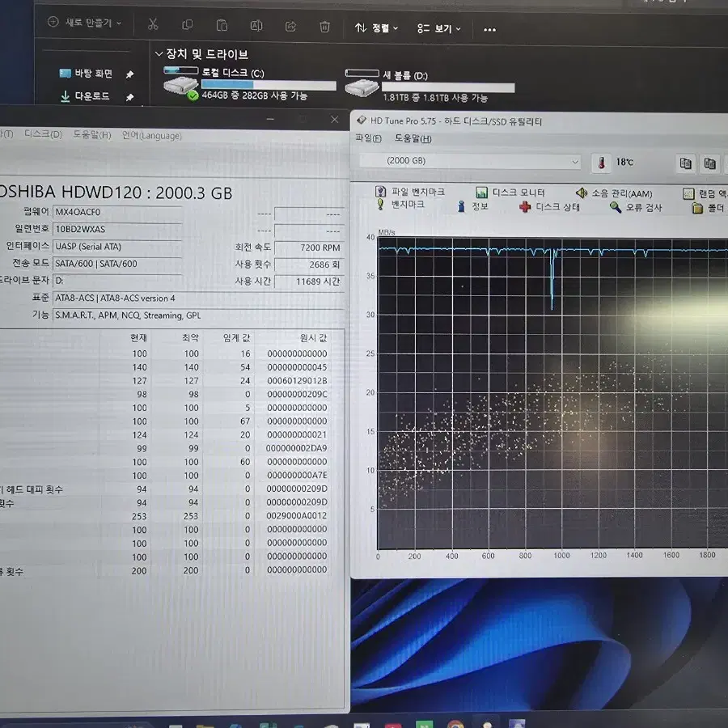This screenshot has width=728, height=728.
Task: Click the raw value 000000002DA9
Action: coord(297,448)
